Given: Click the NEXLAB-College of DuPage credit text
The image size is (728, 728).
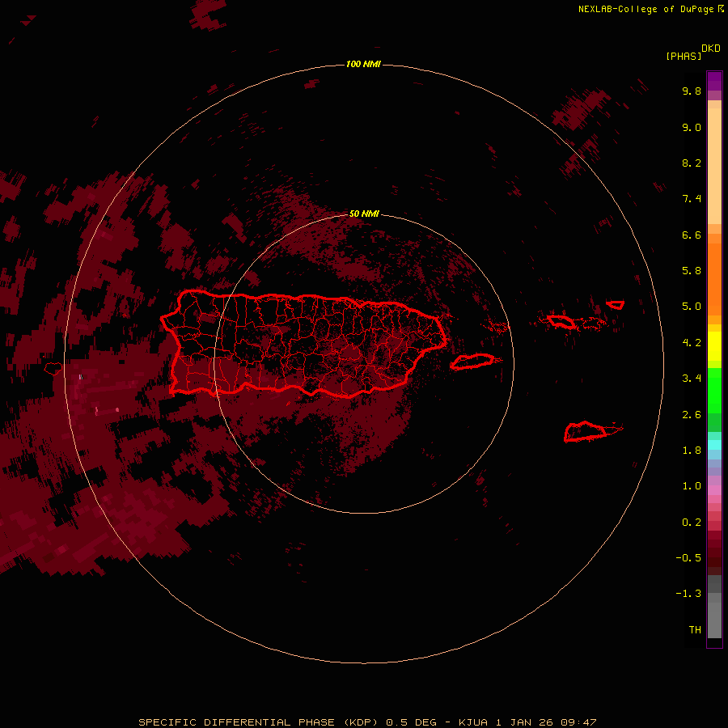Looking at the screenshot, I should [650, 9].
